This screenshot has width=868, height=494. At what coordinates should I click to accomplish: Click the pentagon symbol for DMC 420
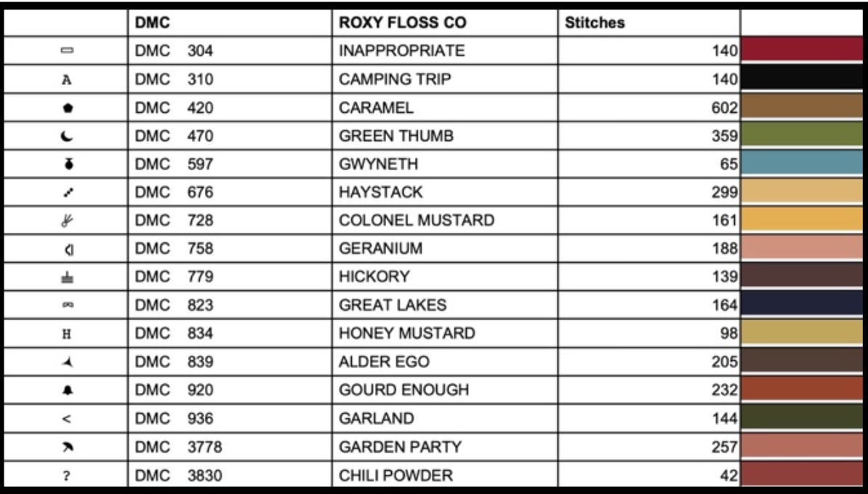[x=68, y=108]
